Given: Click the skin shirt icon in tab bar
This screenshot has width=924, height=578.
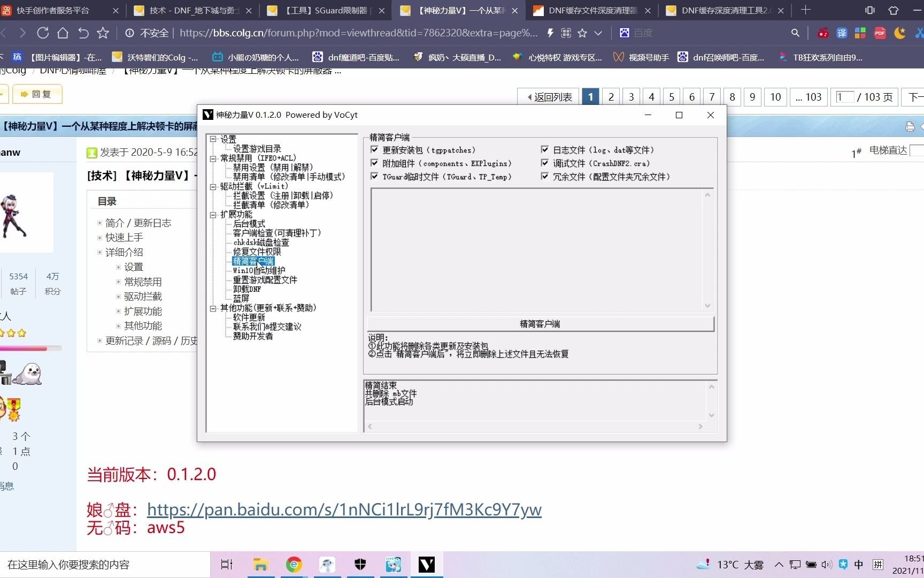Looking at the screenshot, I should (894, 10).
